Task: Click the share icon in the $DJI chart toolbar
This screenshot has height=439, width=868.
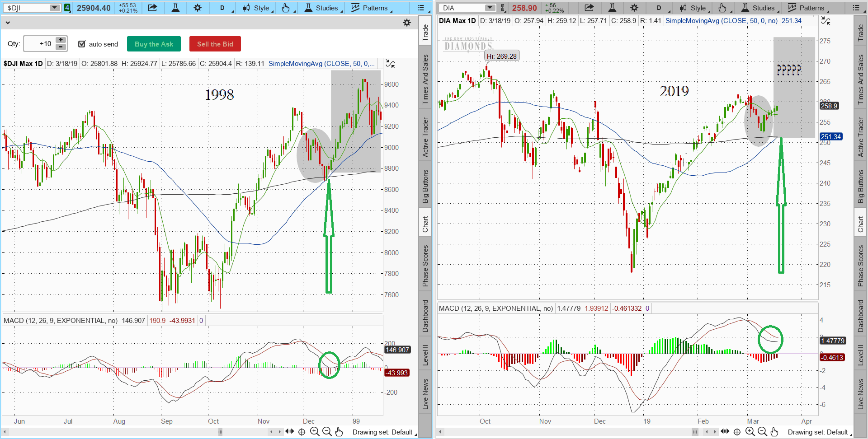Action: pos(152,8)
